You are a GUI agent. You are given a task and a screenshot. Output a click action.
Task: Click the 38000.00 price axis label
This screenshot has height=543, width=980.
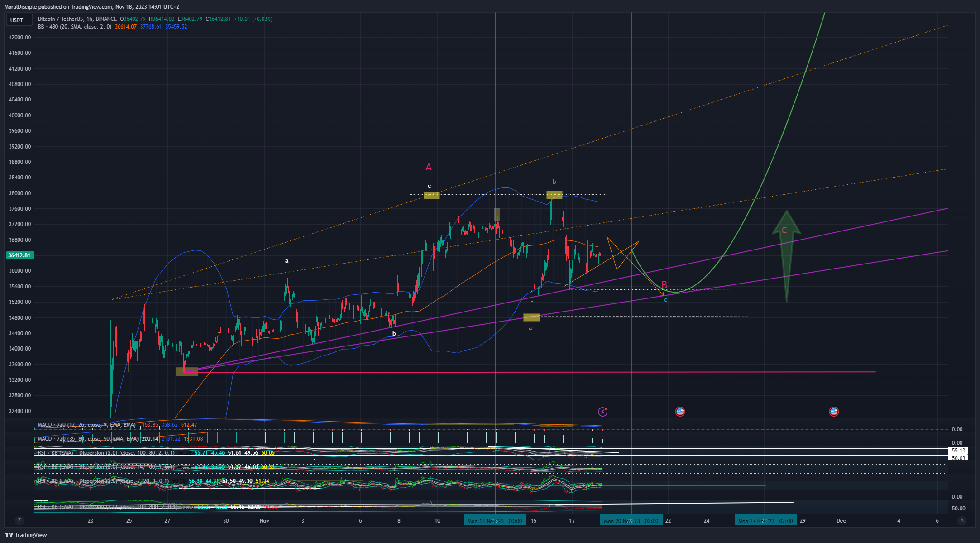tap(20, 193)
